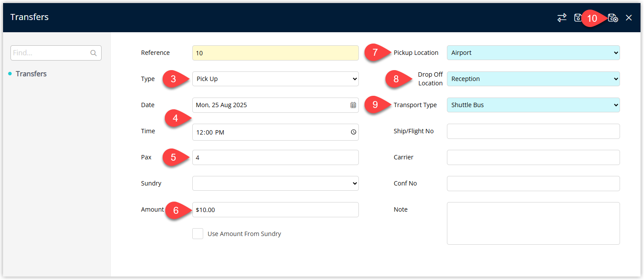Click the Carrier input field
This screenshot has width=644, height=280.
coord(533,157)
